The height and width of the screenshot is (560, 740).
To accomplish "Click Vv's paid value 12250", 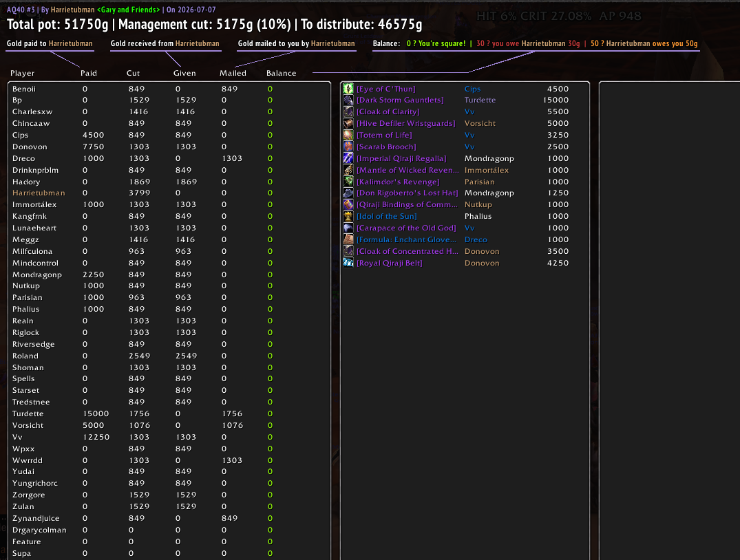I will coord(96,437).
